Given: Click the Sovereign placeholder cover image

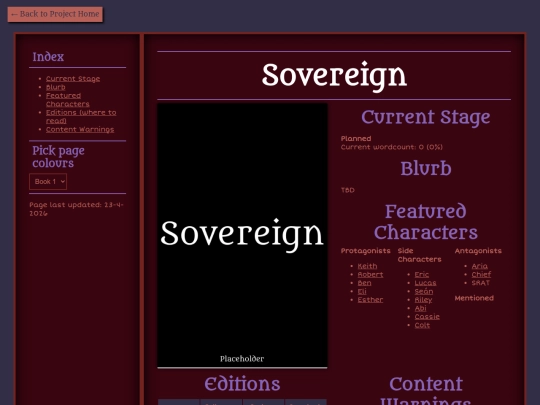Looking at the screenshot, I should pyautogui.click(x=242, y=235).
